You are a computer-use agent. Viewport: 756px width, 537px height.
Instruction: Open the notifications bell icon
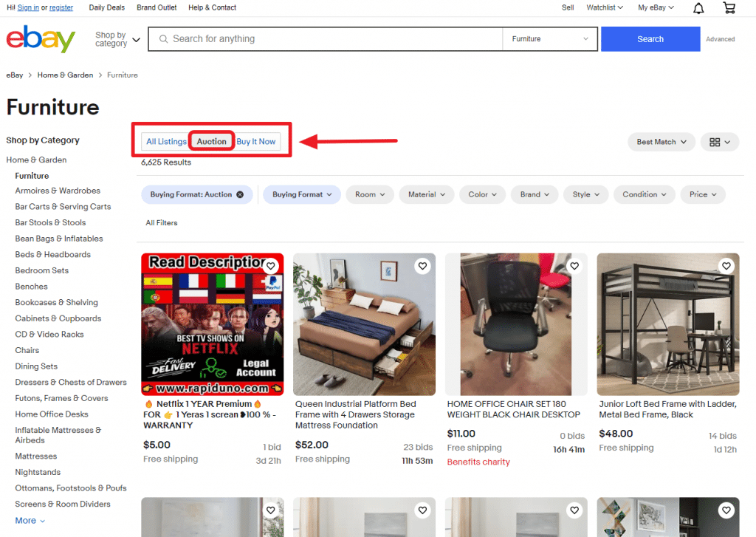click(698, 8)
